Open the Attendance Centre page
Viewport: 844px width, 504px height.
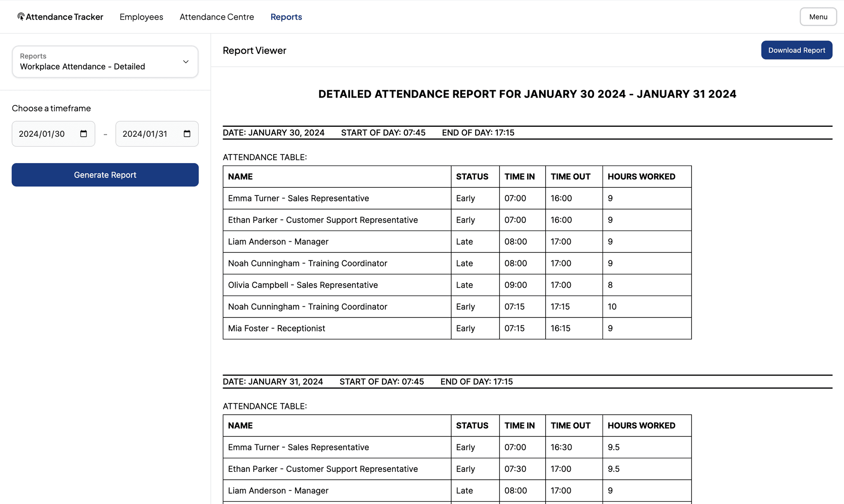tap(216, 17)
